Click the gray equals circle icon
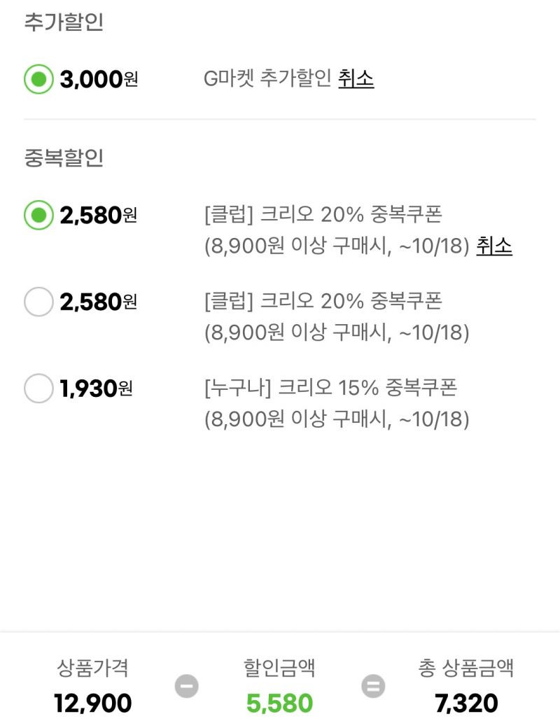 click(x=373, y=686)
